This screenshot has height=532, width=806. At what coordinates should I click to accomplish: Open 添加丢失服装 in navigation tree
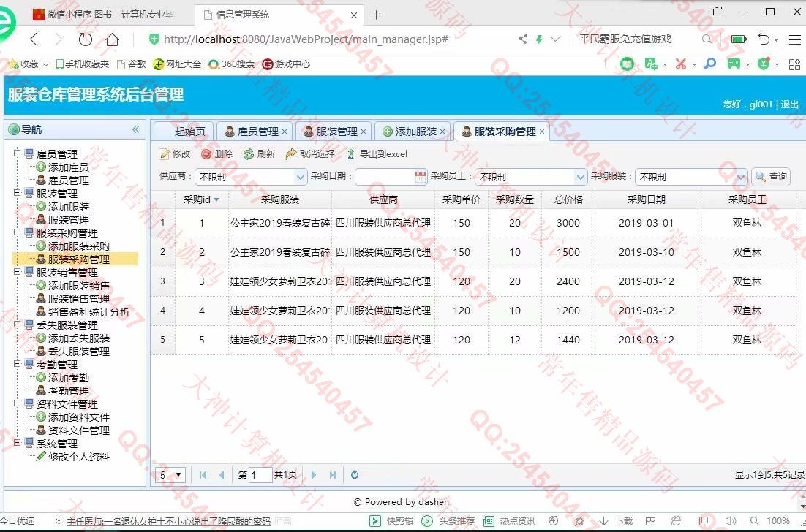[x=79, y=338]
